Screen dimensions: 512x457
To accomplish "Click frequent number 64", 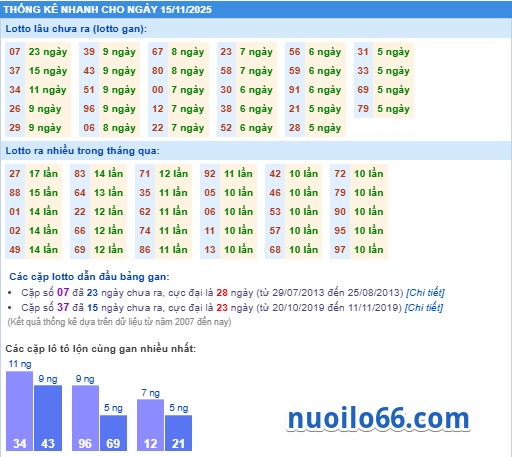I will 80,193.
